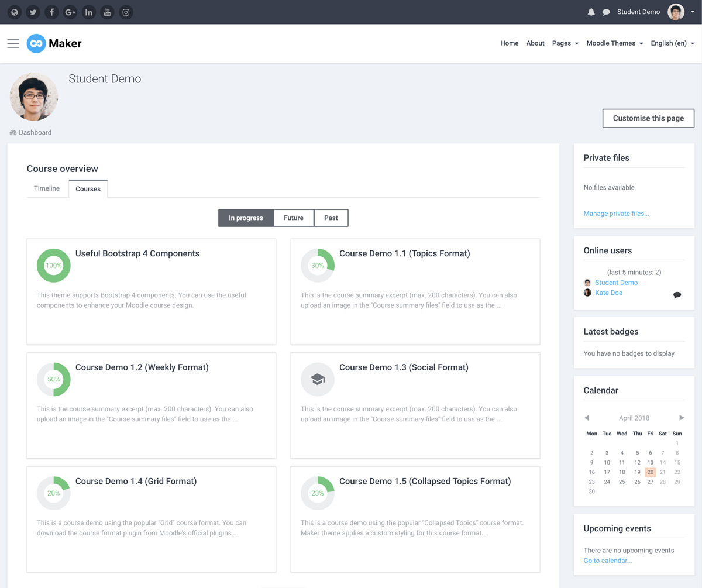
Task: Open the About menu item
Action: coord(535,43)
